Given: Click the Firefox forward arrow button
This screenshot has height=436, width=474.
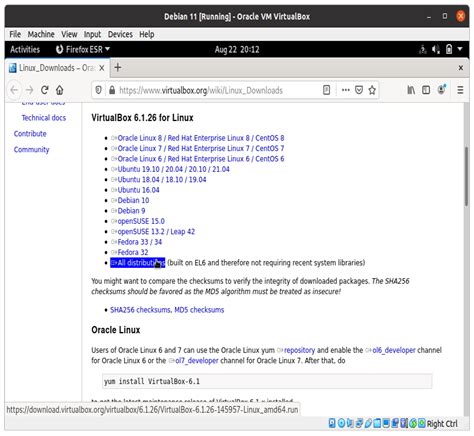Looking at the screenshot, I should [29, 90].
